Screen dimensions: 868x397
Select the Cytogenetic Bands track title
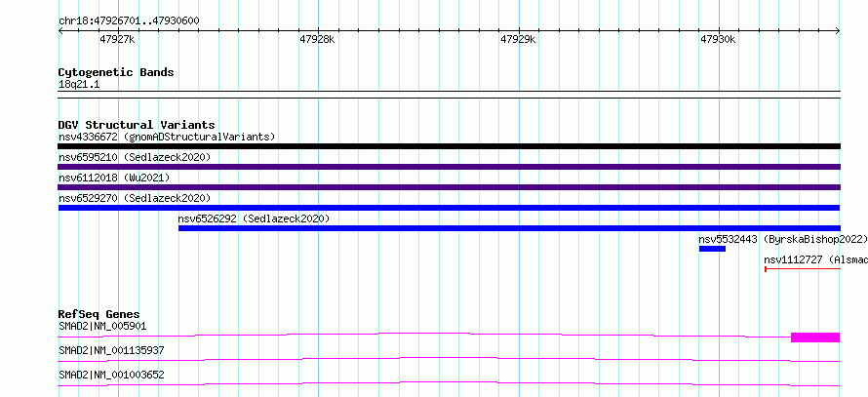[x=116, y=72]
